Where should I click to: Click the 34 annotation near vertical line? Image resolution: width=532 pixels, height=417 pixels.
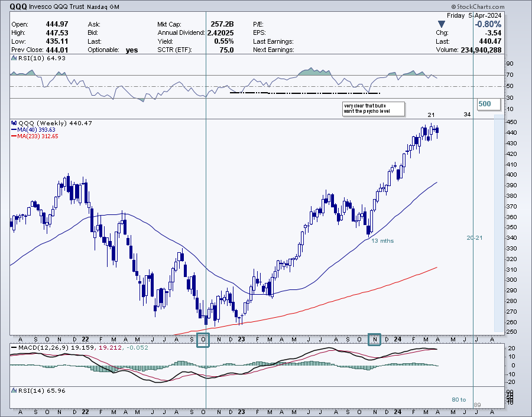pos(467,115)
